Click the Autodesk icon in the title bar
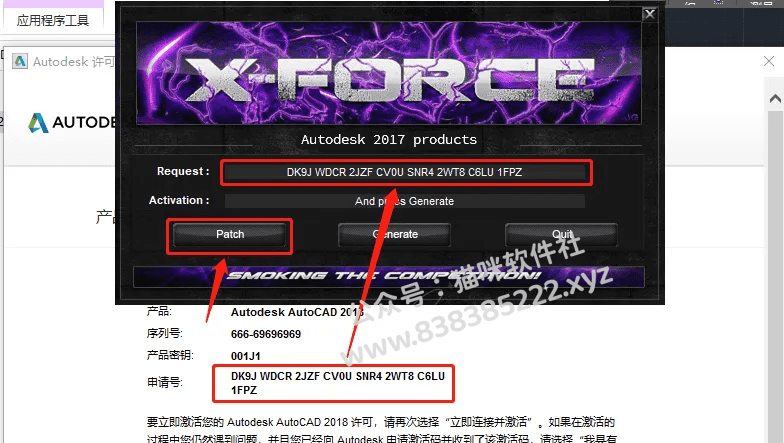Image resolution: width=784 pixels, height=443 pixels. (x=20, y=61)
